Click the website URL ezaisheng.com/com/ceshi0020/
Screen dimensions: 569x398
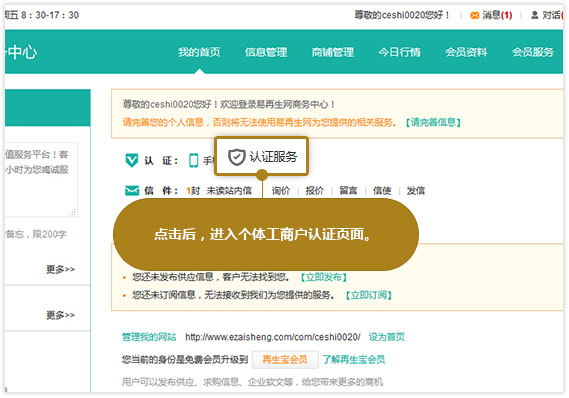(x=273, y=337)
